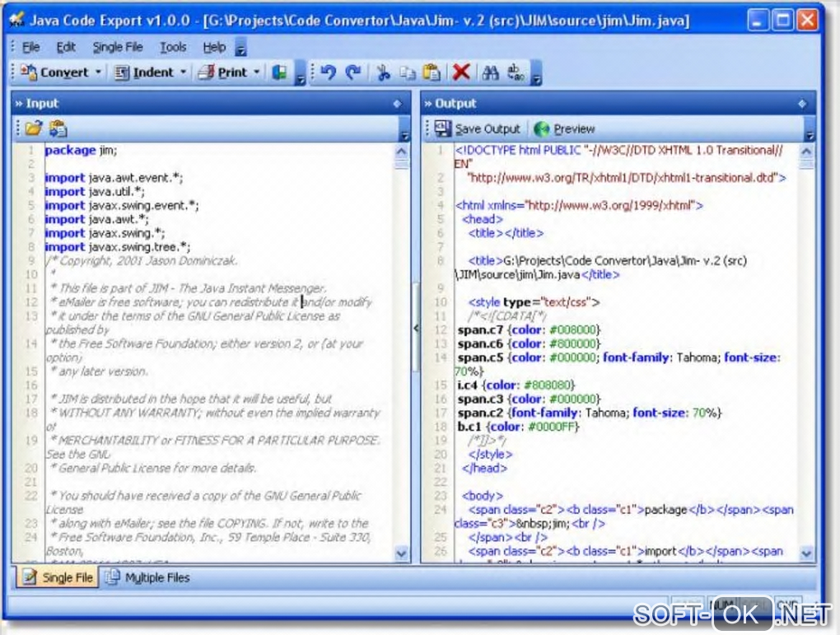Open the Edit menu
The width and height of the screenshot is (840, 635).
pos(66,47)
